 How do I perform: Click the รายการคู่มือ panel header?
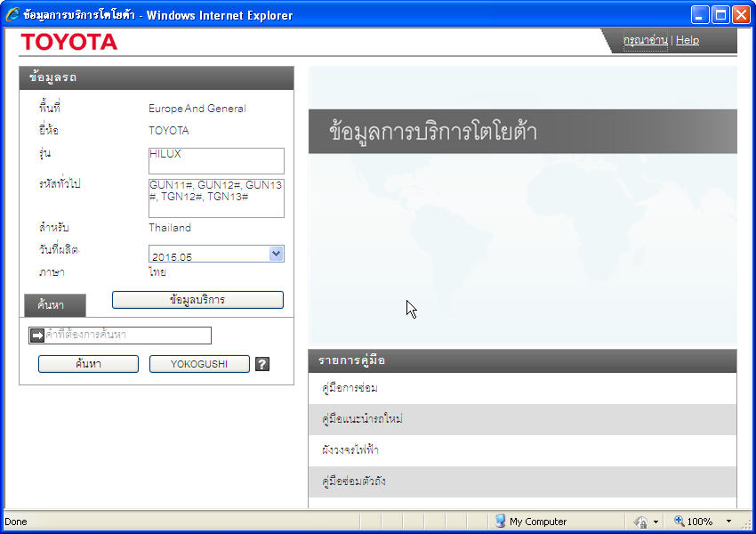tap(522, 360)
